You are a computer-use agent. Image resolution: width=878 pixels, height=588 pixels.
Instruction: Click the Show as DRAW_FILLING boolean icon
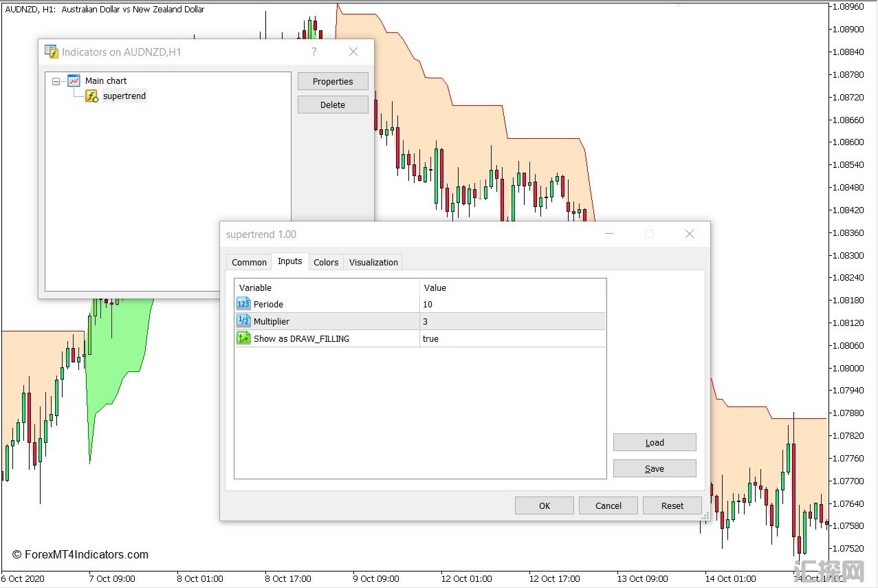tap(243, 338)
